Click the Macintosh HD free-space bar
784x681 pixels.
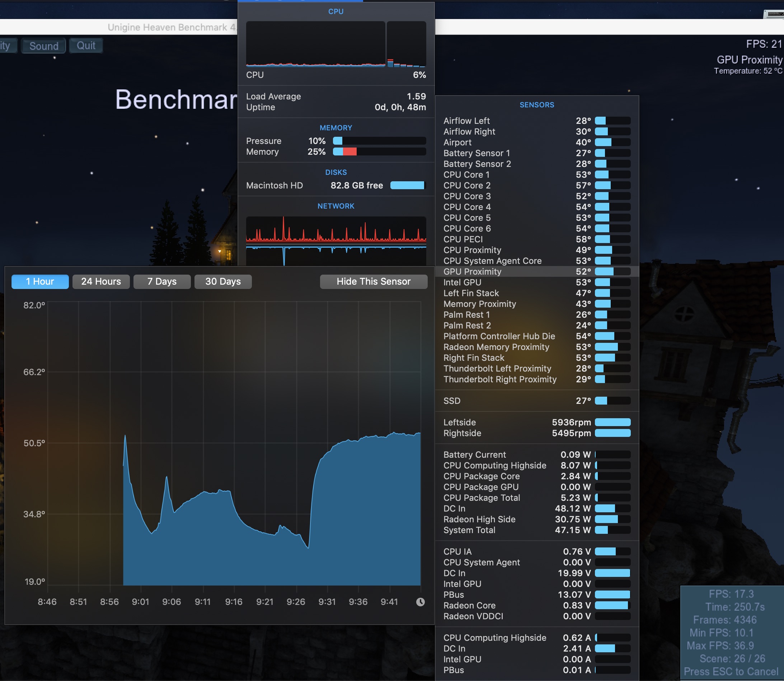pos(408,186)
